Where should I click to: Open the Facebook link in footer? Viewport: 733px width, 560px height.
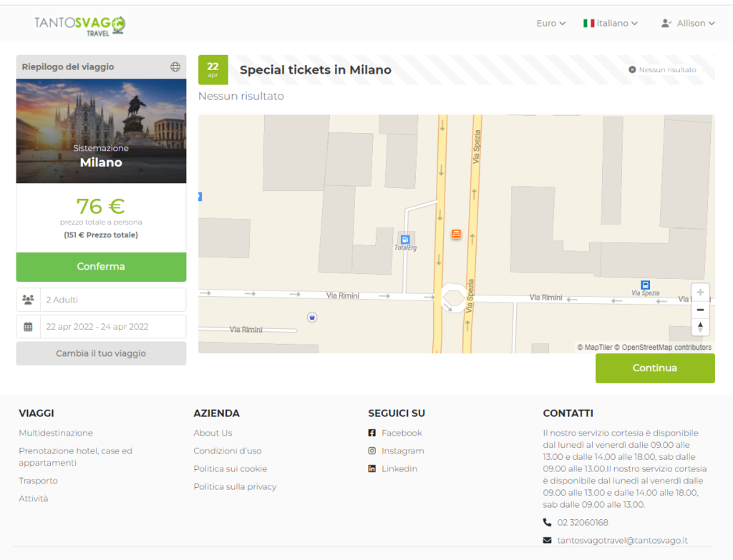pos(401,433)
